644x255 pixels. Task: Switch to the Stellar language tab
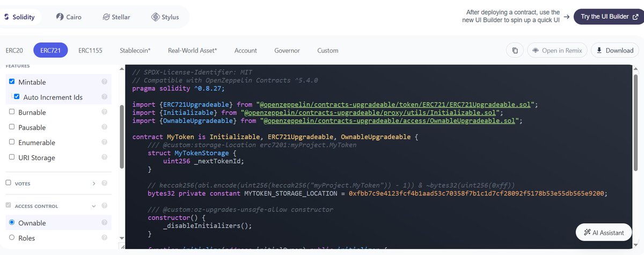pos(116,17)
